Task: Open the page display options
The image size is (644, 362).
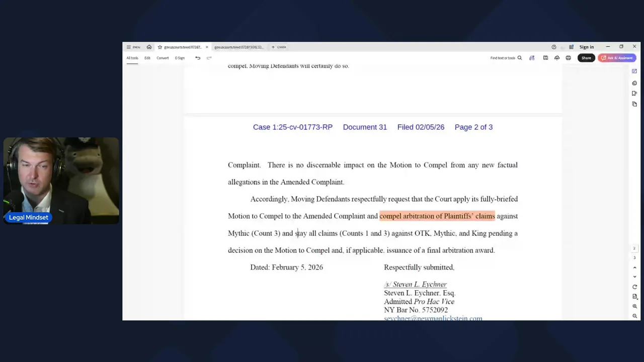Action: click(634, 297)
